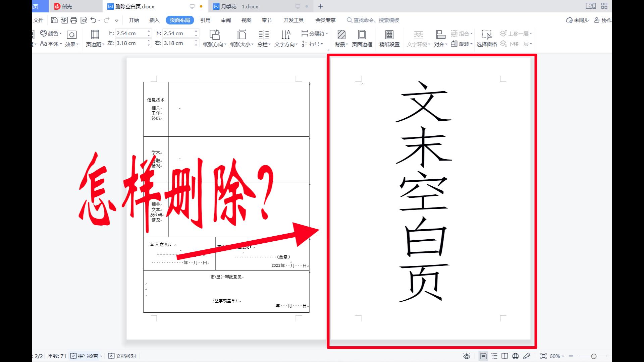Open the 页面边框 settings
644x362 pixels.
[x=361, y=38]
